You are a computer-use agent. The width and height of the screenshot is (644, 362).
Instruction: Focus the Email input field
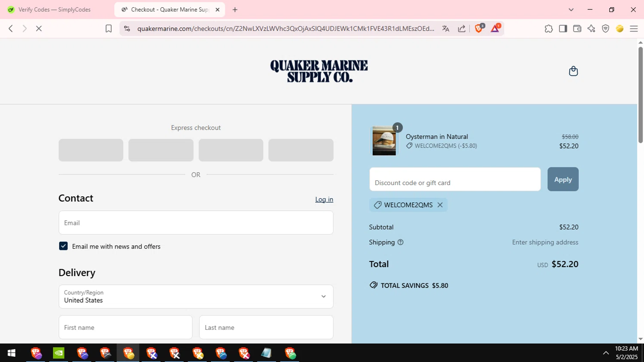point(196,222)
